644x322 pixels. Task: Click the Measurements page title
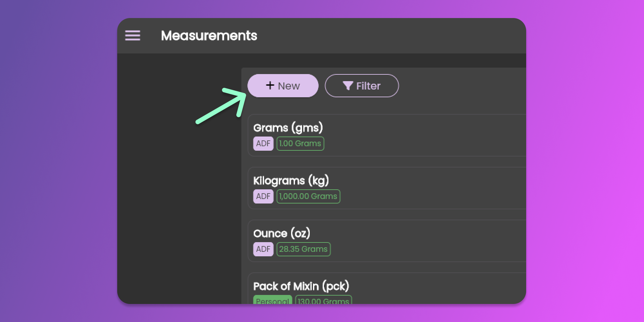pyautogui.click(x=209, y=35)
